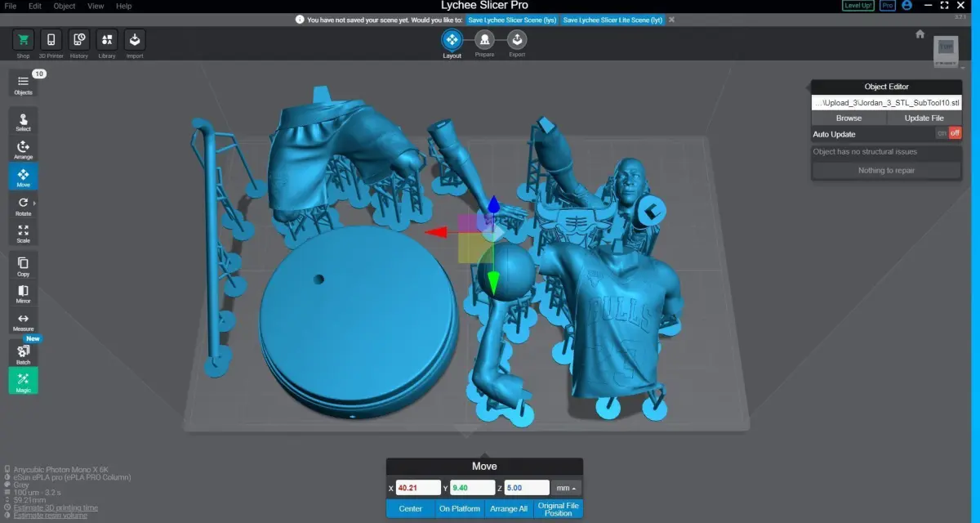Activate the Measure tool

pos(23,322)
